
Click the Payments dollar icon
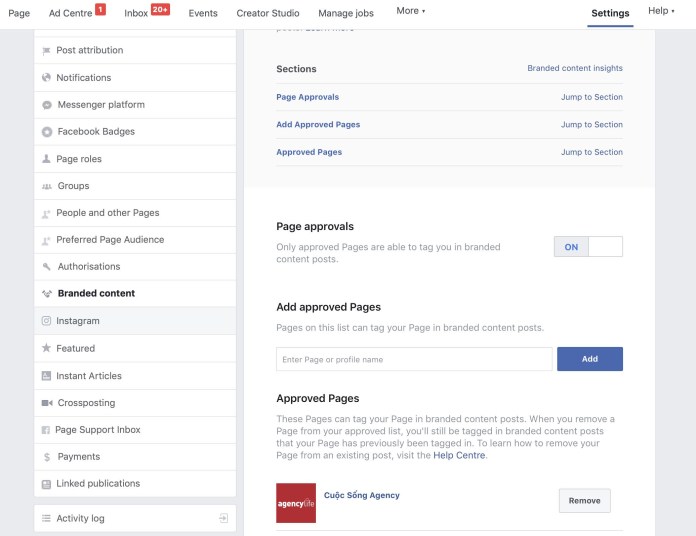tap(47, 457)
